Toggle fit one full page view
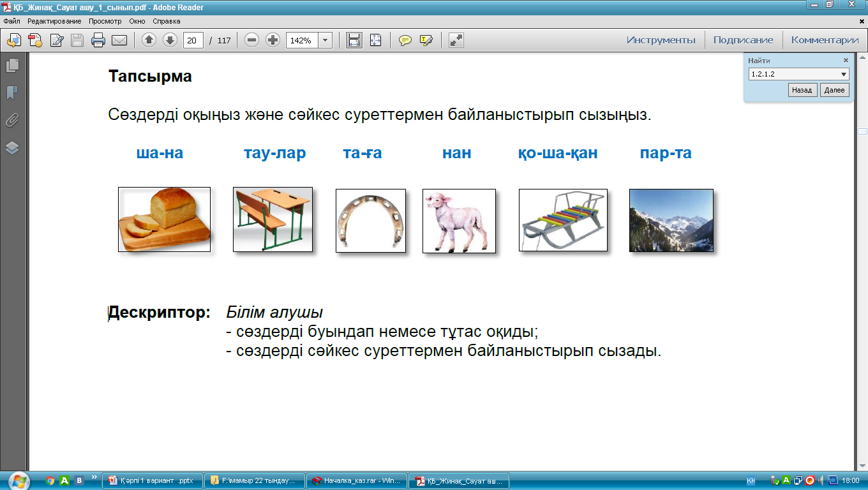Viewport: 868px width, 490px height. click(375, 40)
